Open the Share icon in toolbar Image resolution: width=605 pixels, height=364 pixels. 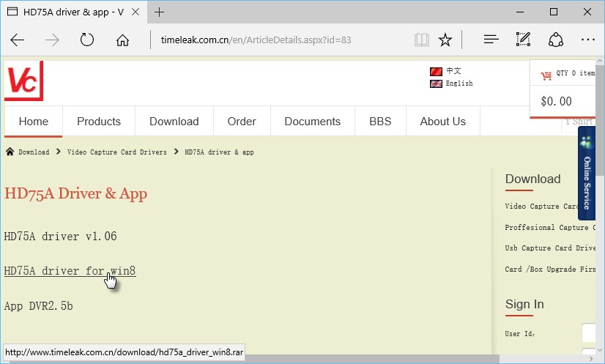(556, 40)
